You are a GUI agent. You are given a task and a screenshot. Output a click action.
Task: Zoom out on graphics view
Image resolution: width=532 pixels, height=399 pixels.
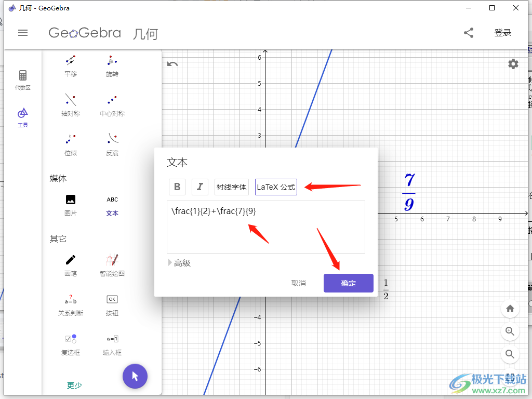click(x=510, y=354)
